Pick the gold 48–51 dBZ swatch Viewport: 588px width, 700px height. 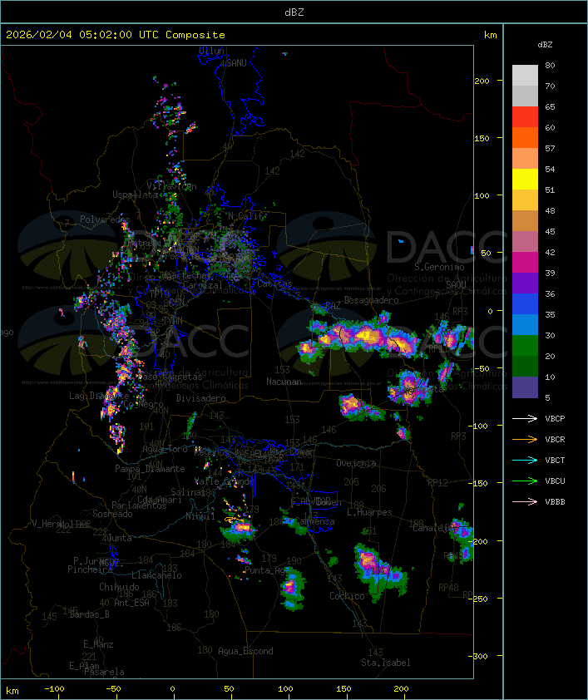(525, 200)
